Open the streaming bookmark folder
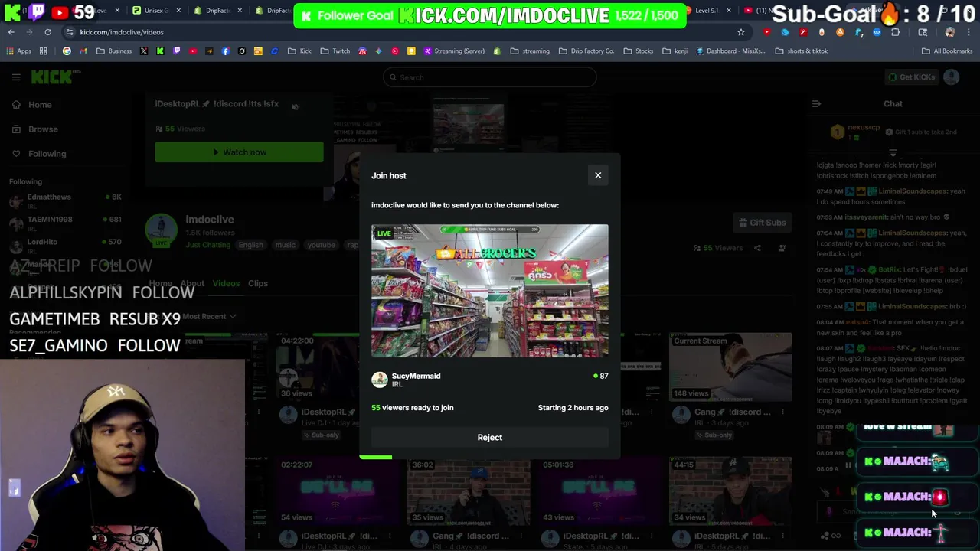 pos(530,51)
